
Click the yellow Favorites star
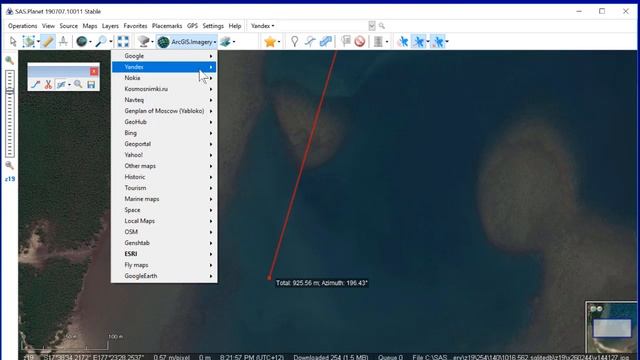pyautogui.click(x=270, y=41)
